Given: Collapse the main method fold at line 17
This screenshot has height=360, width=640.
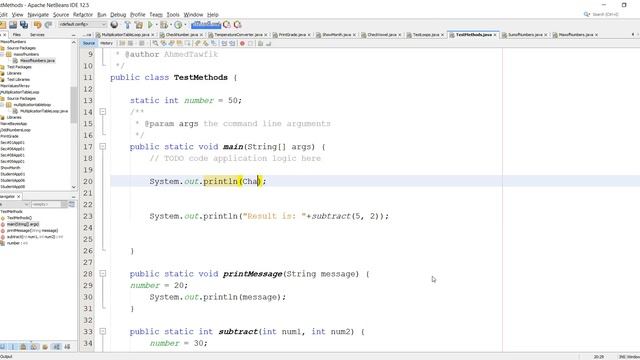Looking at the screenshot, I should click(x=103, y=147).
